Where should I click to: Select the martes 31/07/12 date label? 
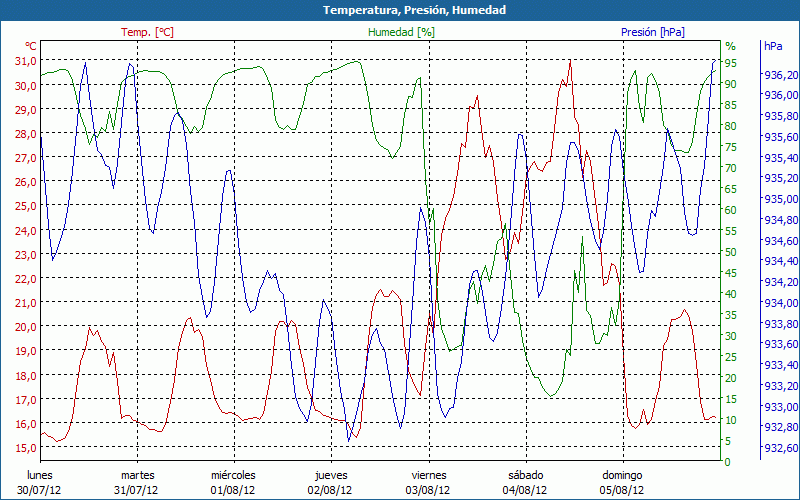click(x=137, y=482)
